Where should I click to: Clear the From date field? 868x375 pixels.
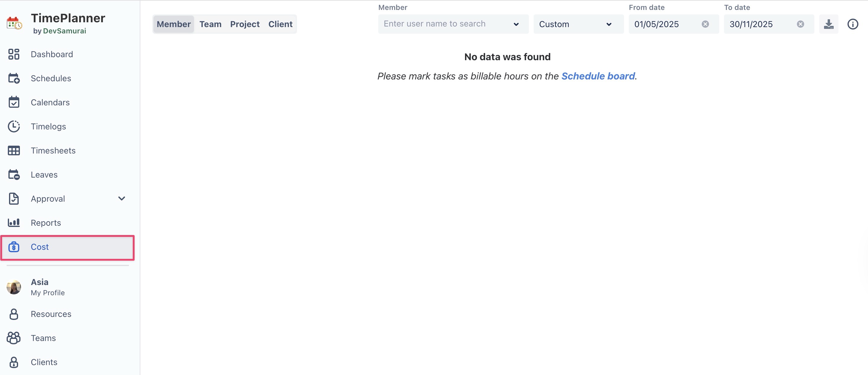pyautogui.click(x=705, y=24)
